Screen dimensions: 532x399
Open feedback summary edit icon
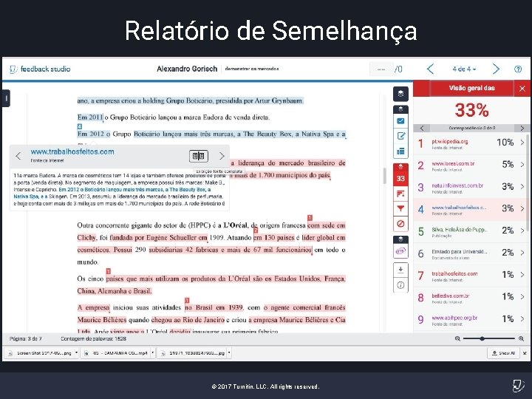tap(400, 136)
